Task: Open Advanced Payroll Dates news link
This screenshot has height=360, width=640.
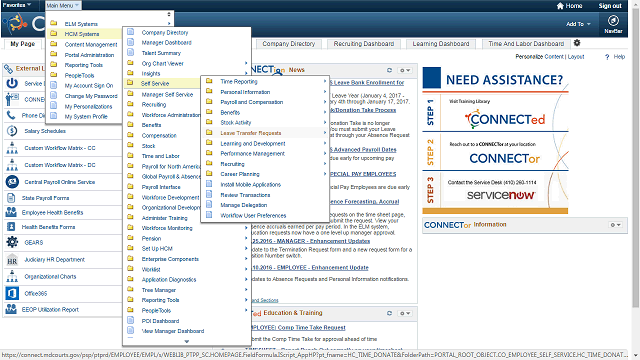Action: (x=363, y=150)
